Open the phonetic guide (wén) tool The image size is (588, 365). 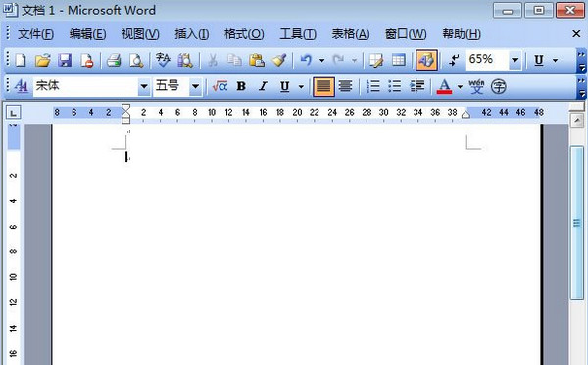[476, 86]
